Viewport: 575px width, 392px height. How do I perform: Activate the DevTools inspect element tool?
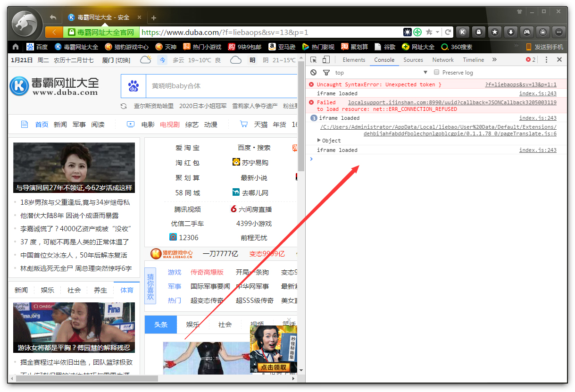313,59
